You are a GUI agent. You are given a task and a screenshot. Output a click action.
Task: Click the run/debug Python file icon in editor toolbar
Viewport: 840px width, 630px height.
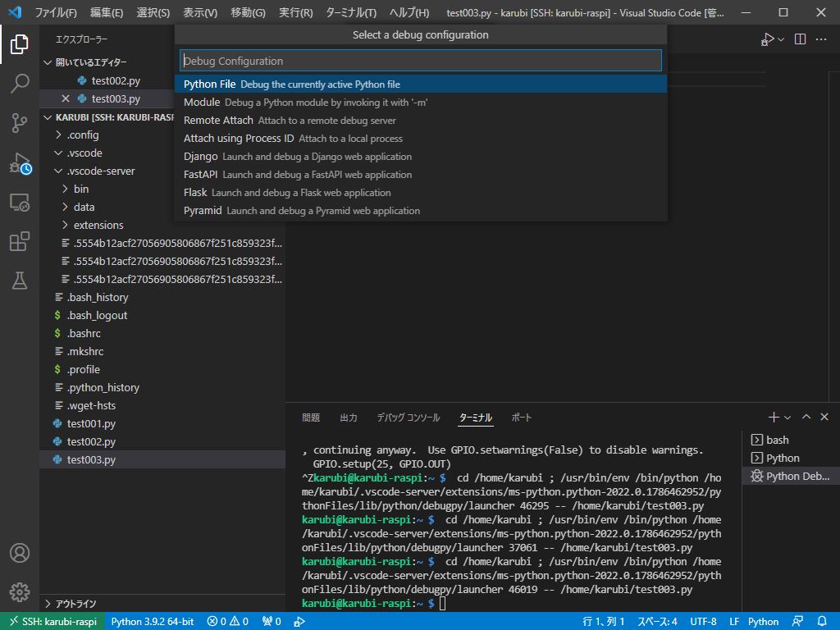click(767, 39)
